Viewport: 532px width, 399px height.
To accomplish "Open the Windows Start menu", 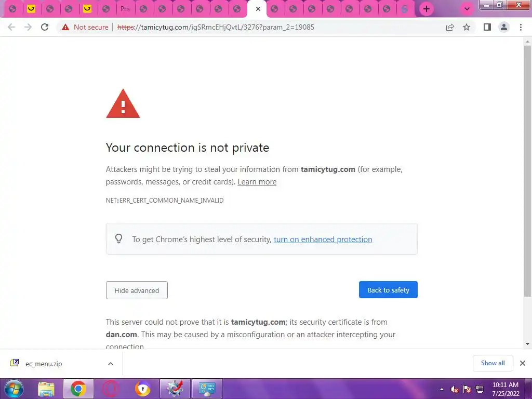I will 14,389.
